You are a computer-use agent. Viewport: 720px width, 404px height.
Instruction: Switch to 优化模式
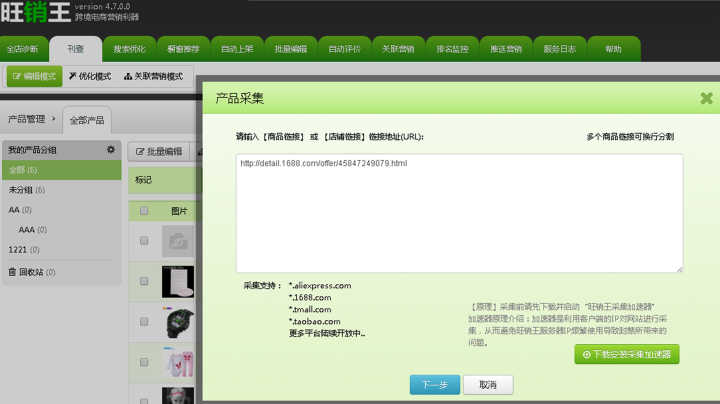90,76
